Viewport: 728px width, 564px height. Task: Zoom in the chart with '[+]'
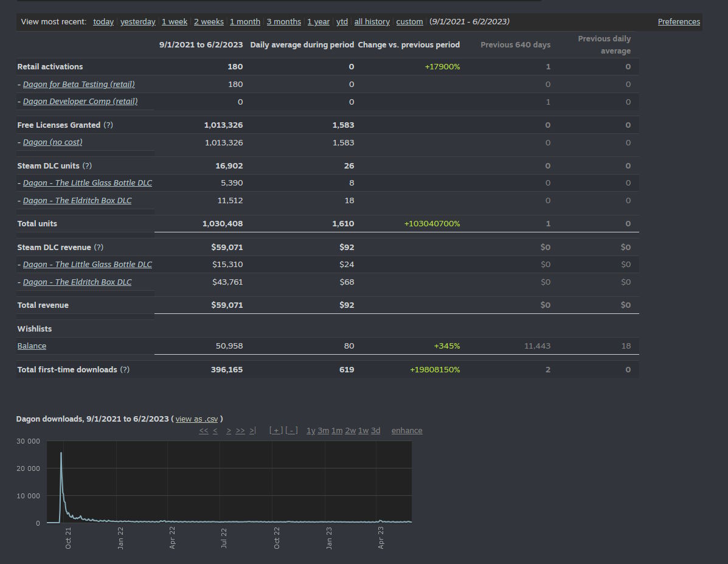[276, 431]
